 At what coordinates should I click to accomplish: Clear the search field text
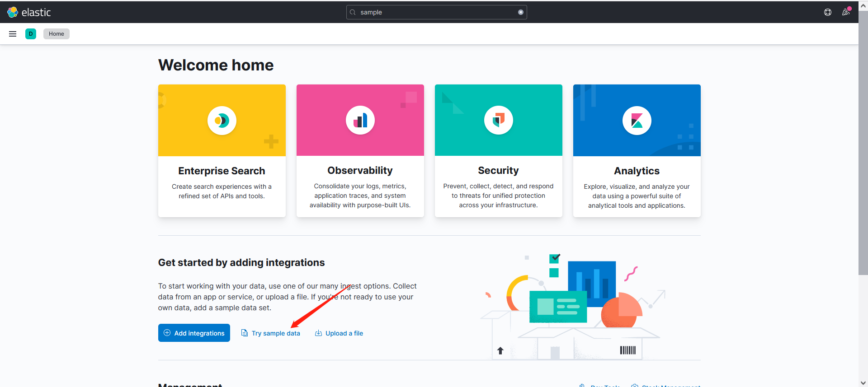coord(521,12)
